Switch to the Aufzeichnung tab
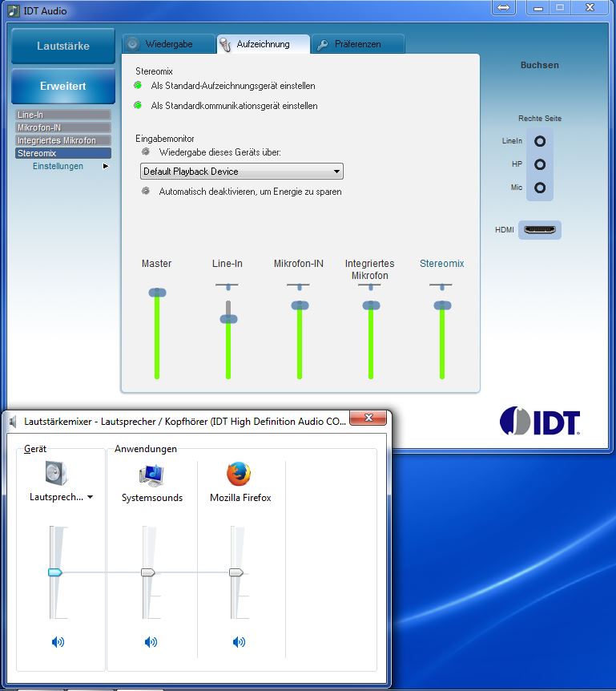The width and height of the screenshot is (616, 691). [x=264, y=44]
